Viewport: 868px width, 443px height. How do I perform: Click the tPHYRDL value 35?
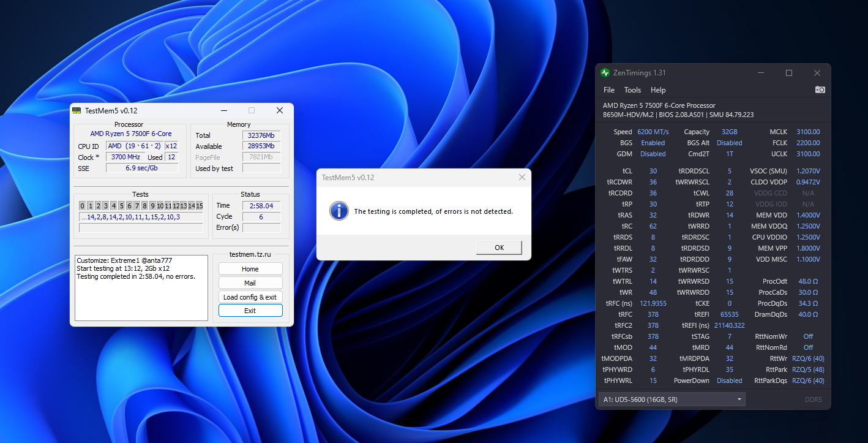[730, 369]
